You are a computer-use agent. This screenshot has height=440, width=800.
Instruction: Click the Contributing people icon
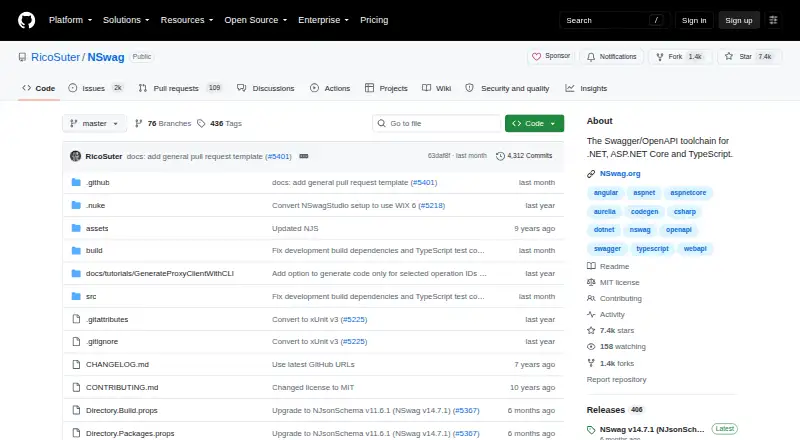tap(591, 298)
